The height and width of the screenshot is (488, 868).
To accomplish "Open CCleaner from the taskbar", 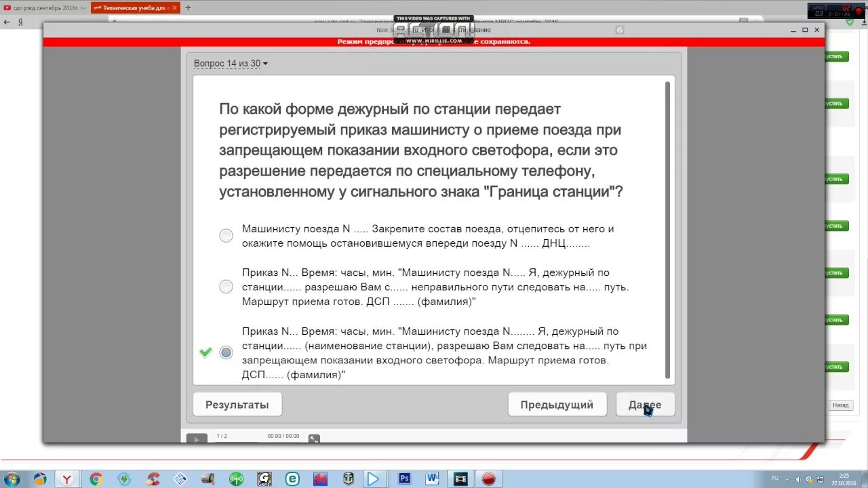I will 153,479.
